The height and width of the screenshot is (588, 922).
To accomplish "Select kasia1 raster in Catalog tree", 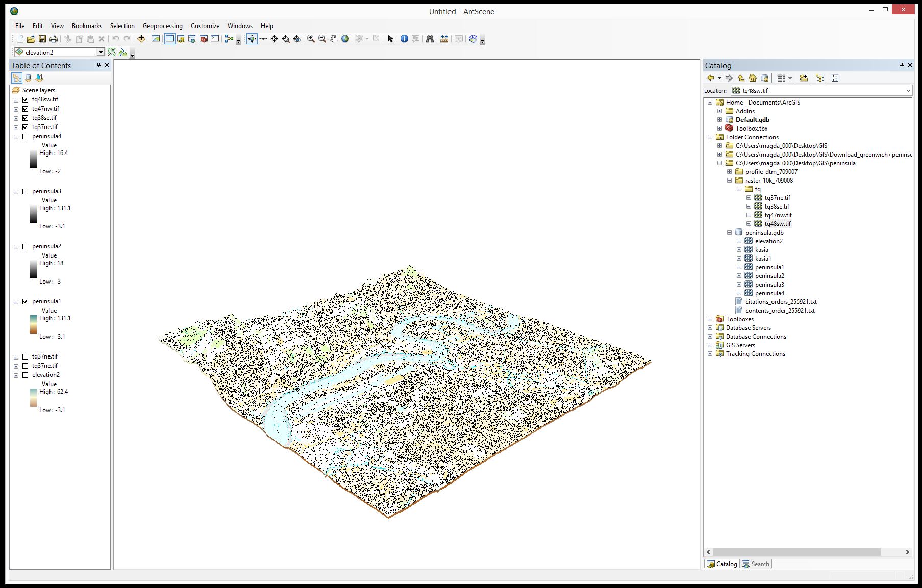I will click(x=763, y=259).
